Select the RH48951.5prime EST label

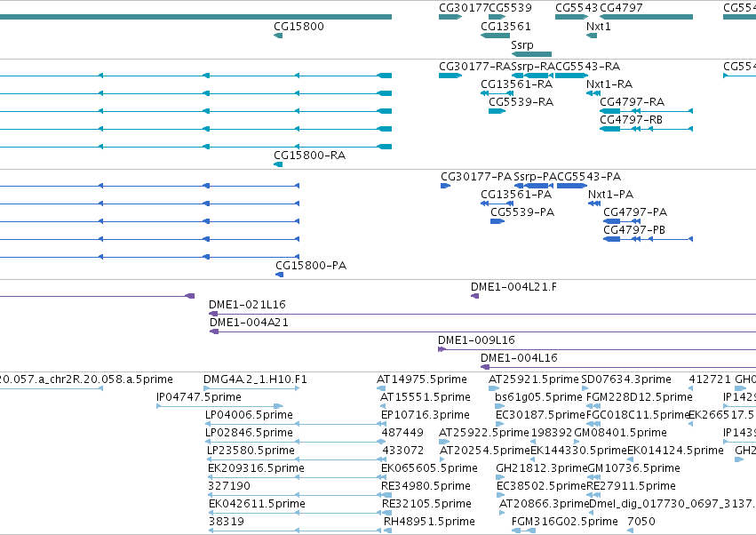point(429,522)
